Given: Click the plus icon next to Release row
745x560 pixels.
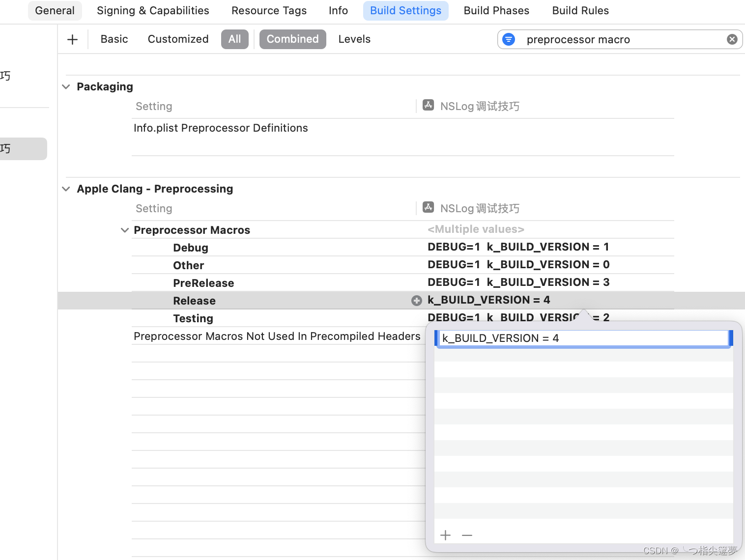Looking at the screenshot, I should point(417,301).
